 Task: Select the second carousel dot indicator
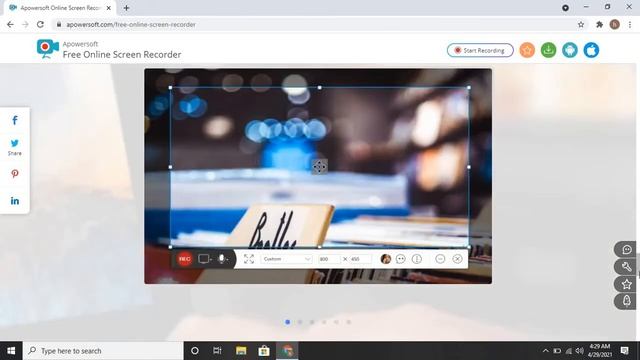300,322
